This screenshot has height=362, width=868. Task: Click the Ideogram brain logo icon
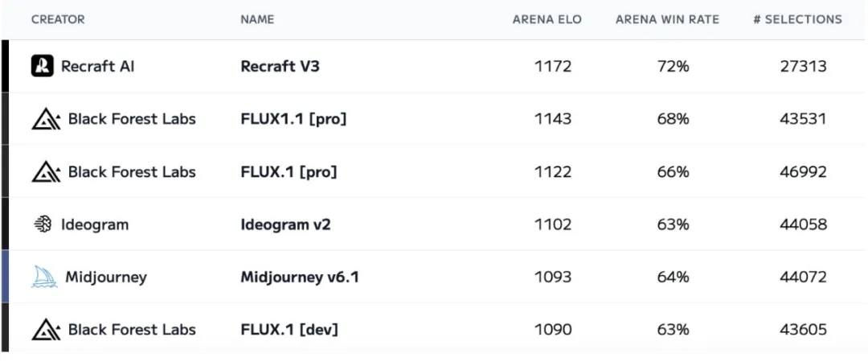(x=43, y=224)
